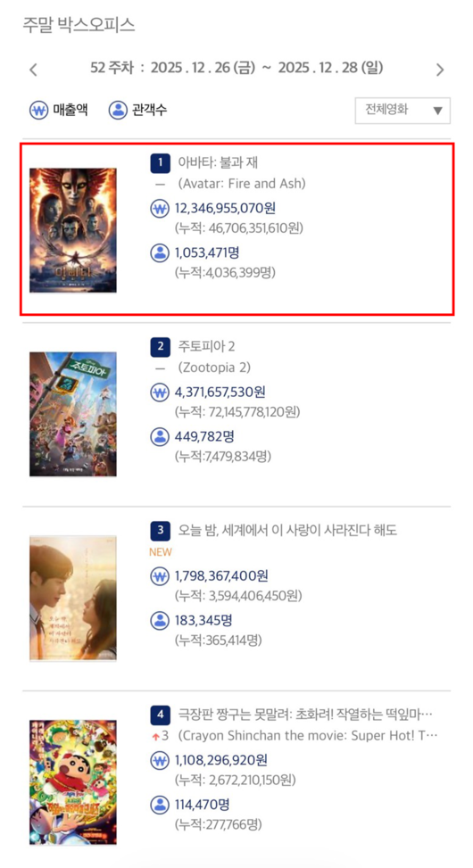Click audience icon beside 114,470명 count
This screenshot has width=473, height=868.
(x=160, y=805)
